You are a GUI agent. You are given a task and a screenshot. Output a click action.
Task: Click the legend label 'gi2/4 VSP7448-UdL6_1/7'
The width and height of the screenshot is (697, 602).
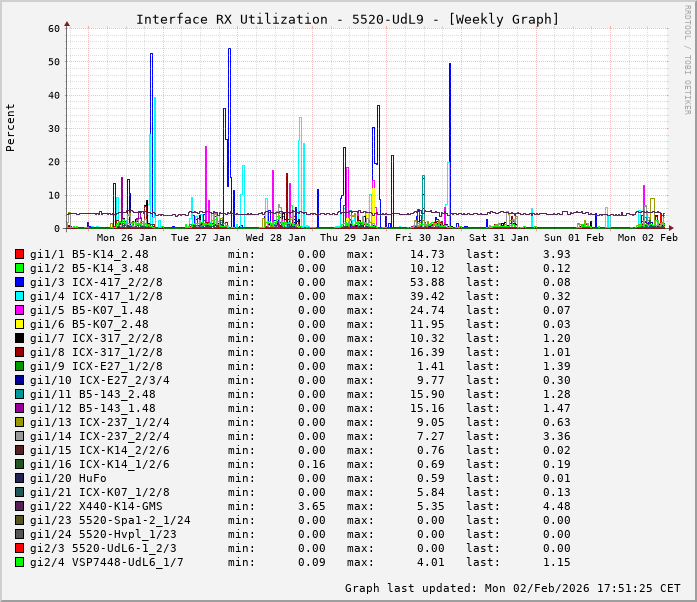coord(107,562)
